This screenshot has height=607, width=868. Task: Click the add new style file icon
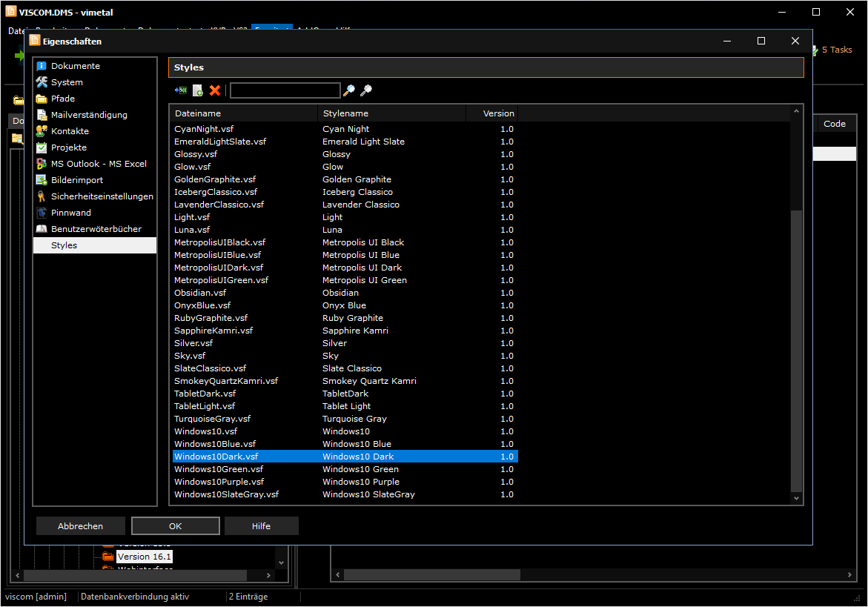tap(198, 90)
